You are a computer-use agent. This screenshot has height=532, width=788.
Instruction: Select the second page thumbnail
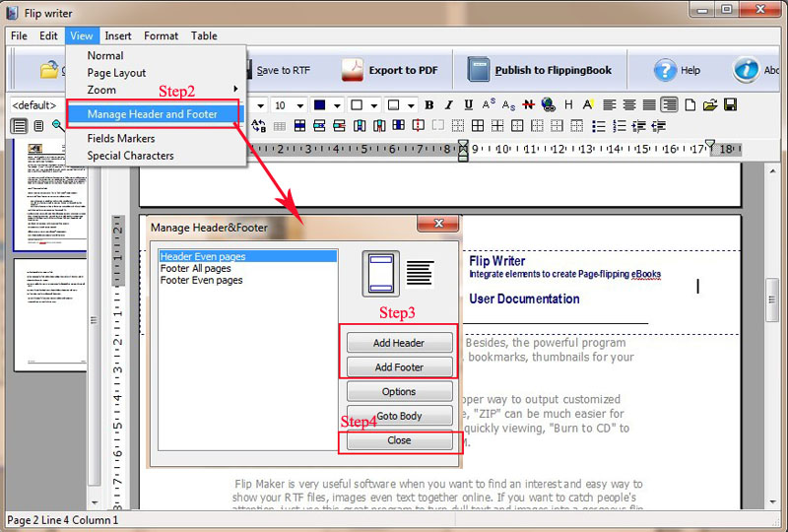point(50,315)
